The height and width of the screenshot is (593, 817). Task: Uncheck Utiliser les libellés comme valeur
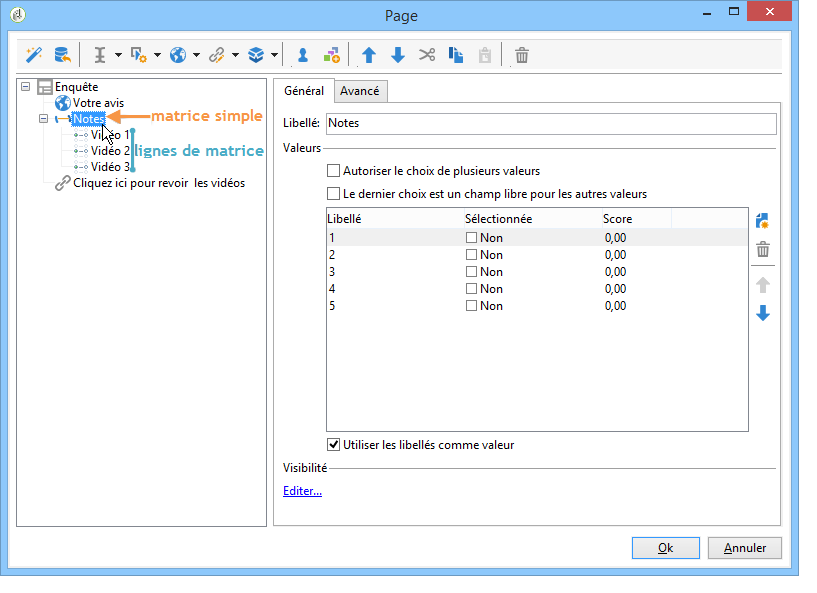(x=333, y=444)
